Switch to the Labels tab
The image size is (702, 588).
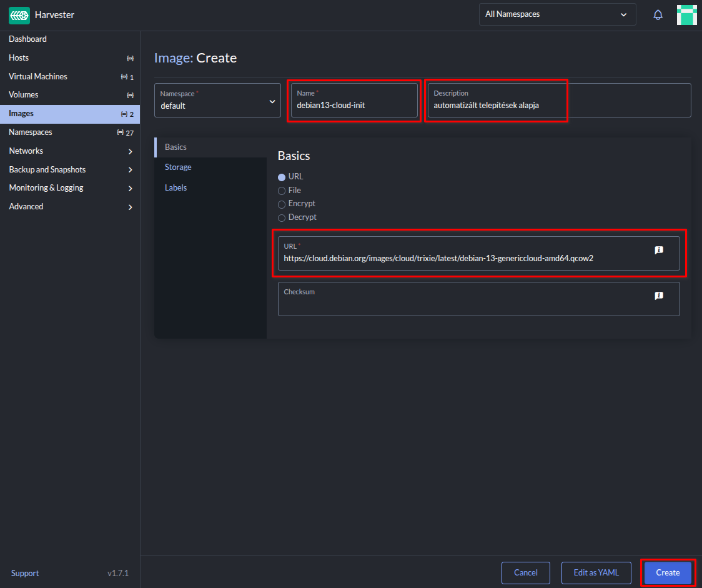pos(175,188)
